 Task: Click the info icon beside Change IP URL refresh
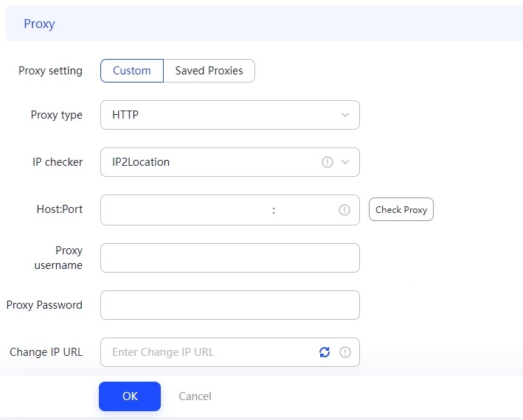[x=344, y=352]
